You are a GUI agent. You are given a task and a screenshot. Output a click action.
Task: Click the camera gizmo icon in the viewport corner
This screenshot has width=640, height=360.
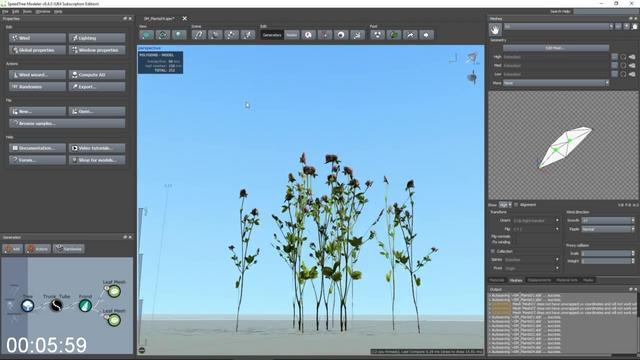click(x=472, y=58)
